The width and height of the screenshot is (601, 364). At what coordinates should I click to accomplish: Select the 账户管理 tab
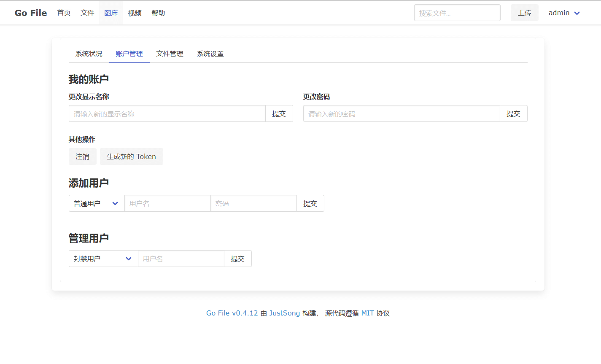pos(129,54)
